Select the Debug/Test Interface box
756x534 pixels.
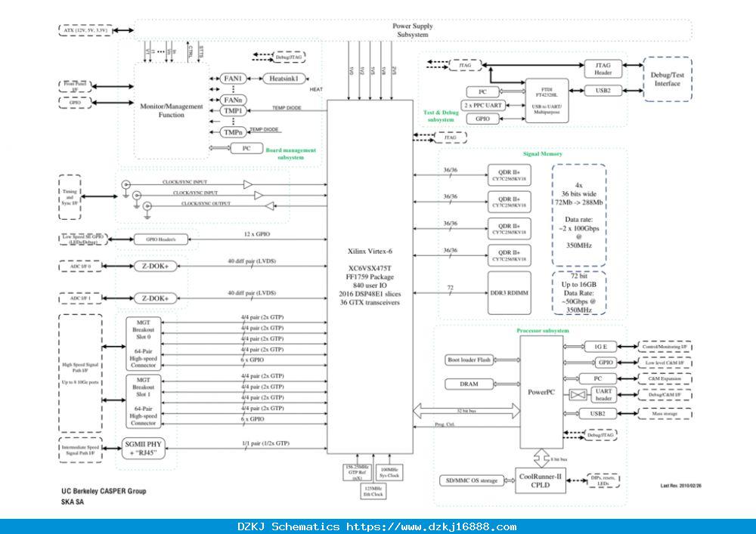(668, 79)
